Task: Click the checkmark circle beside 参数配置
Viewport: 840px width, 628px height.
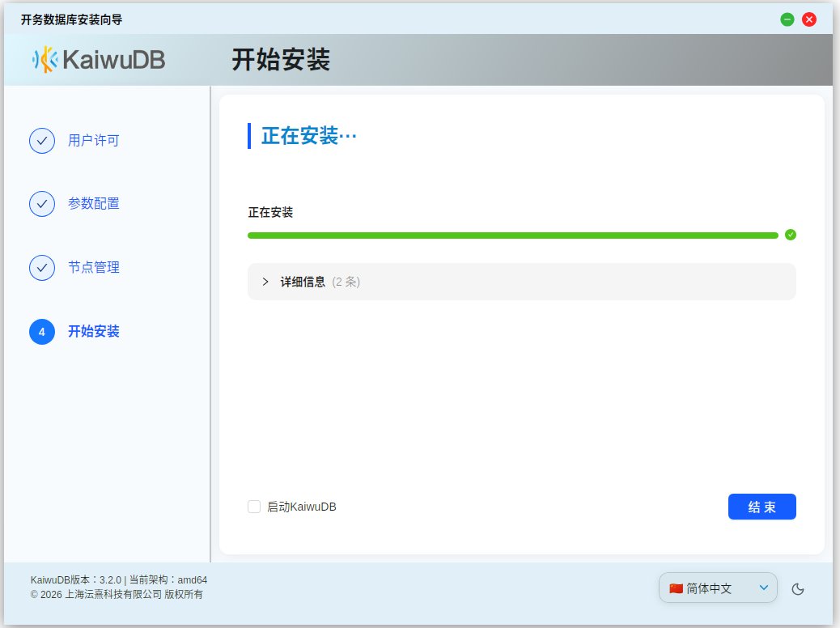Action: tap(42, 204)
